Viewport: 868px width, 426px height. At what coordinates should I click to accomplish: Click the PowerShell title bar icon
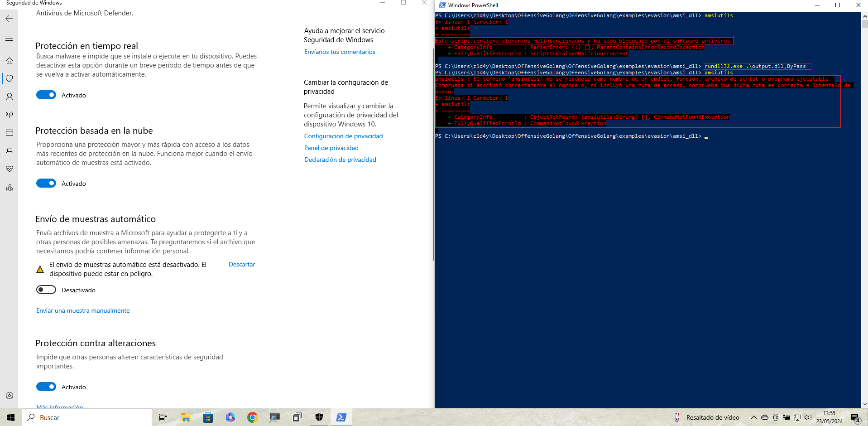[x=442, y=5]
